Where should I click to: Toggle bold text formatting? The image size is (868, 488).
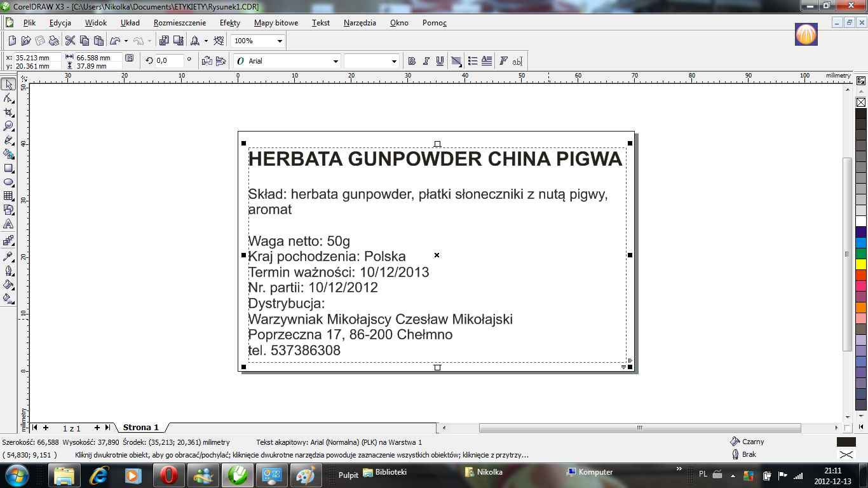[x=412, y=61]
